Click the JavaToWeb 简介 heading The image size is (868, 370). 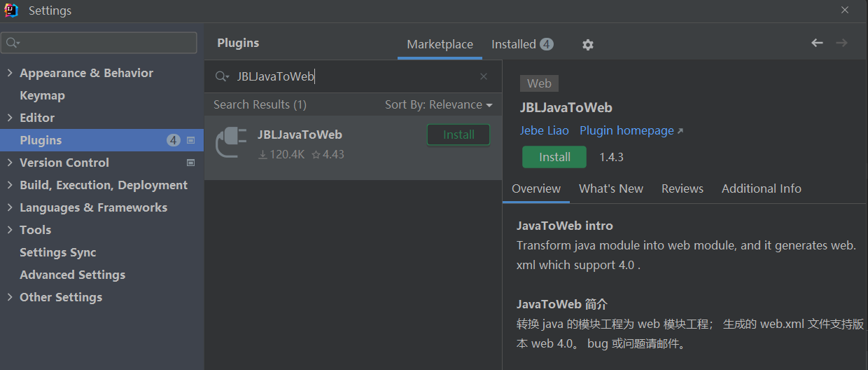pyautogui.click(x=562, y=304)
